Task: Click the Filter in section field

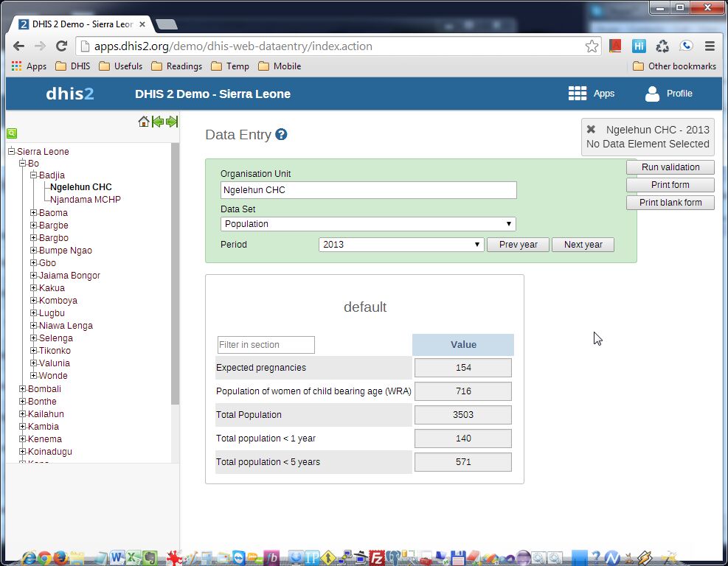Action: click(x=266, y=345)
